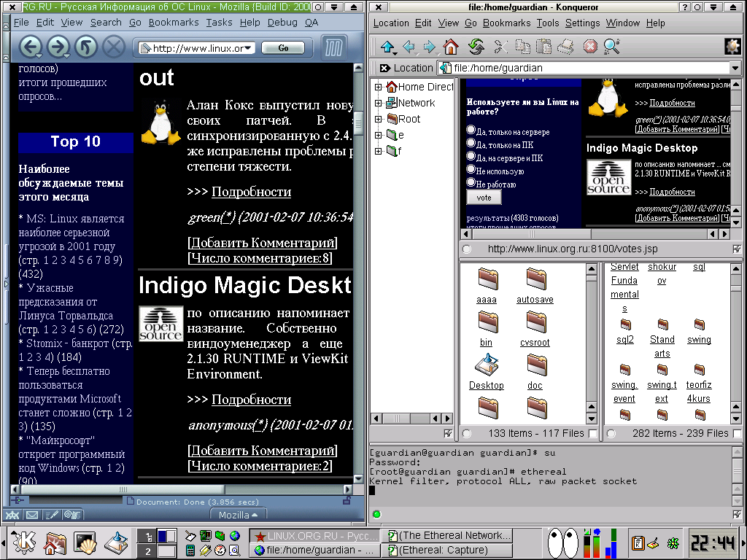
Task: Go forward in the Mozilla browser
Action: (x=58, y=47)
